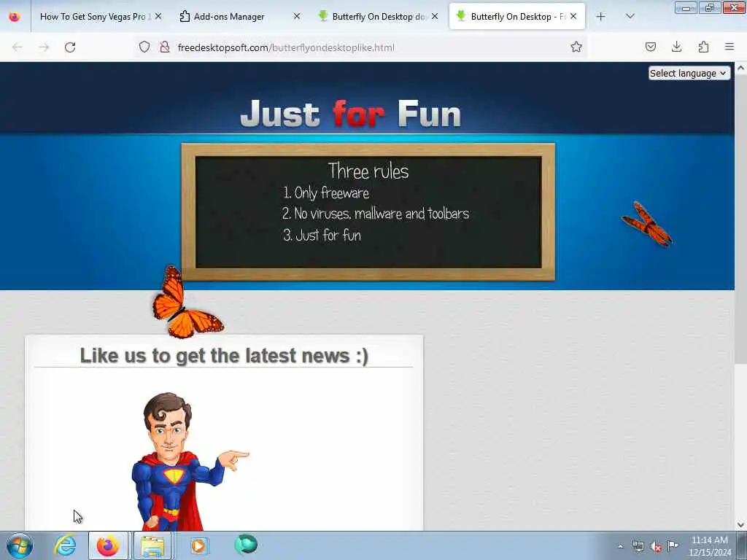Open the Select language dropdown

[x=689, y=74]
